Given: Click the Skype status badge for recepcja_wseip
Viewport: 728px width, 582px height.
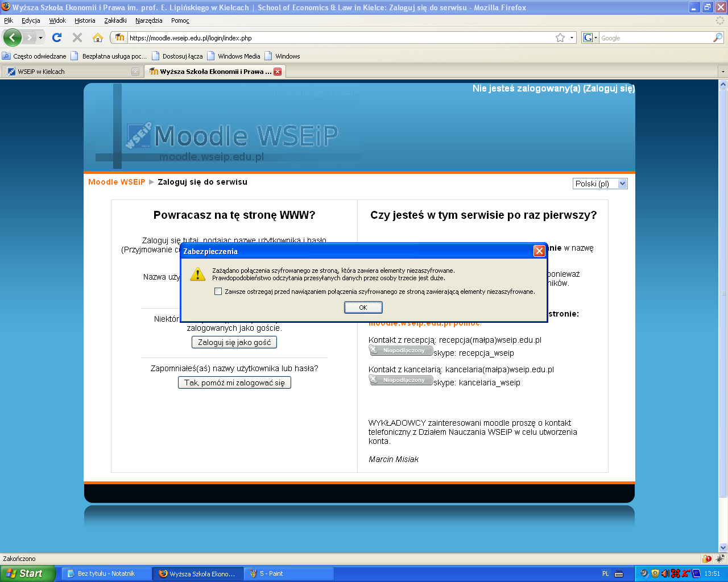Looking at the screenshot, I should [x=401, y=351].
